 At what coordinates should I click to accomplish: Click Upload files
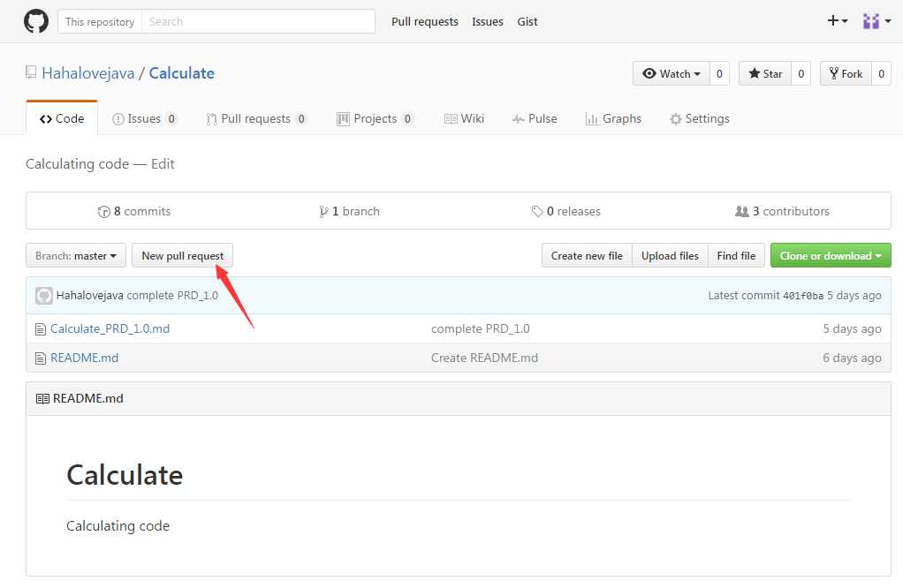pyautogui.click(x=670, y=255)
